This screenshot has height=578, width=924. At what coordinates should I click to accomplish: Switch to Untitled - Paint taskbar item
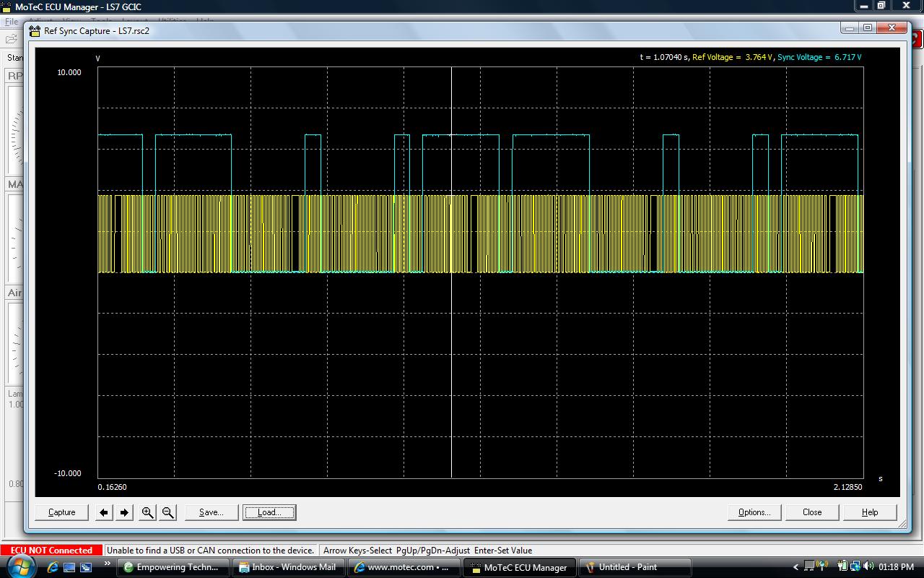tap(634, 567)
